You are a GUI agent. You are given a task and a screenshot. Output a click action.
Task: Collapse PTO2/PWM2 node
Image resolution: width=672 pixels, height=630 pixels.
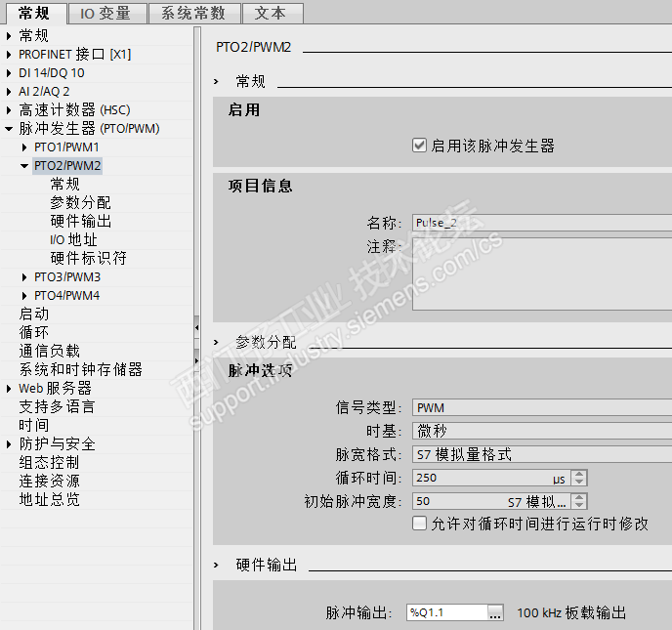pos(24,166)
